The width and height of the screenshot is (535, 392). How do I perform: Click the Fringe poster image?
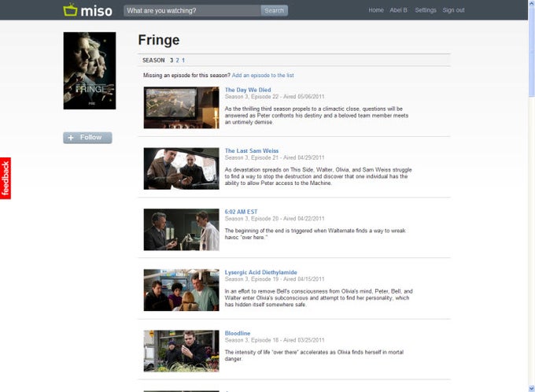[x=90, y=71]
